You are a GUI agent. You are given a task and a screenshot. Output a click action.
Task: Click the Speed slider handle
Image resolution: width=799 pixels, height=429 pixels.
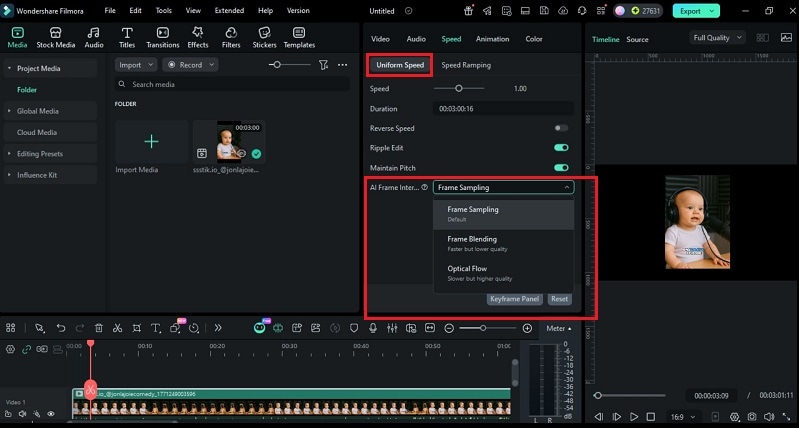pos(459,89)
